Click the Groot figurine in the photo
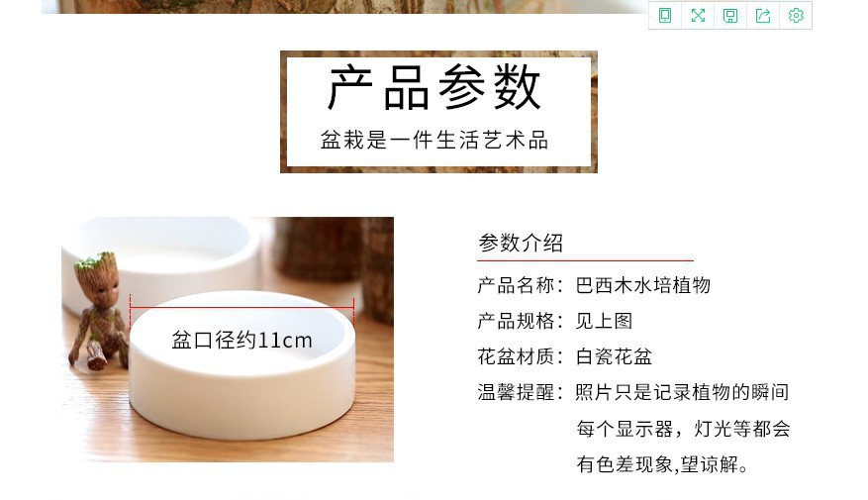Viewport: 868px width, 500px height. pyautogui.click(x=98, y=310)
